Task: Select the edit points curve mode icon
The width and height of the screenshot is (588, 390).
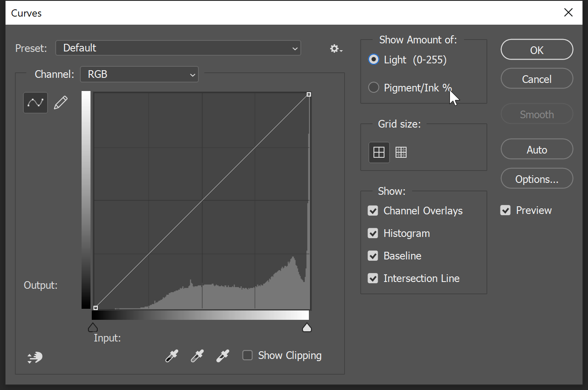Action: (x=35, y=102)
